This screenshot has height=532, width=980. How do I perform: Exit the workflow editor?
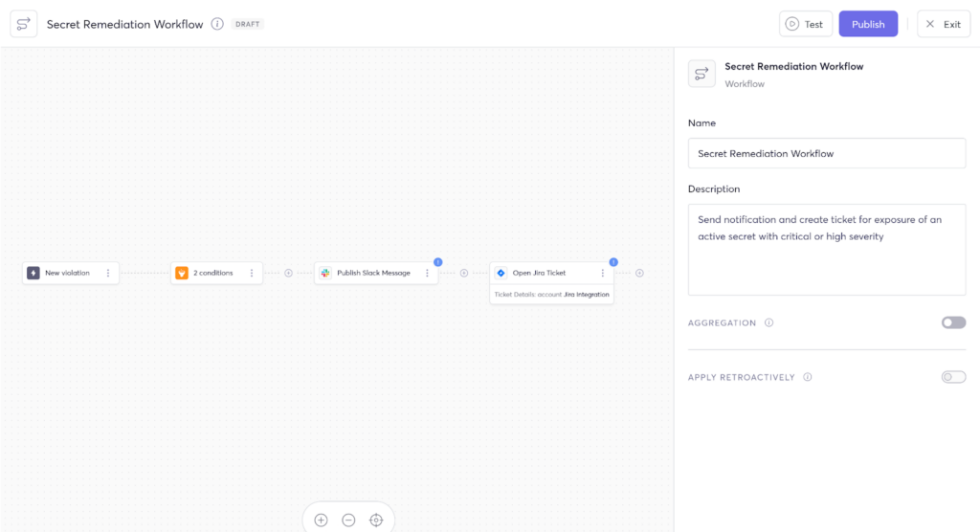coord(943,24)
